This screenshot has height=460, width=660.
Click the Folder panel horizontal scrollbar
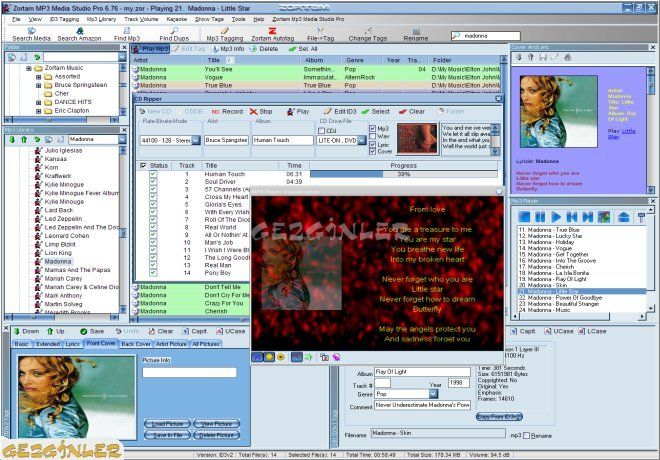point(61,120)
